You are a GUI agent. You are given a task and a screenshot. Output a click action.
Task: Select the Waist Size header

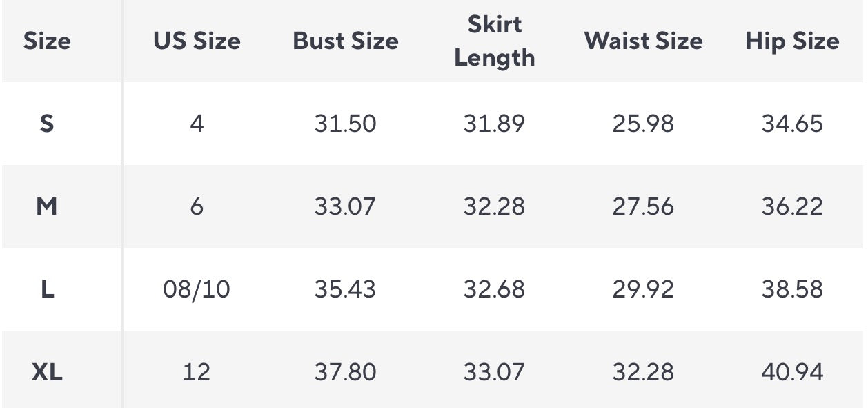pyautogui.click(x=643, y=41)
